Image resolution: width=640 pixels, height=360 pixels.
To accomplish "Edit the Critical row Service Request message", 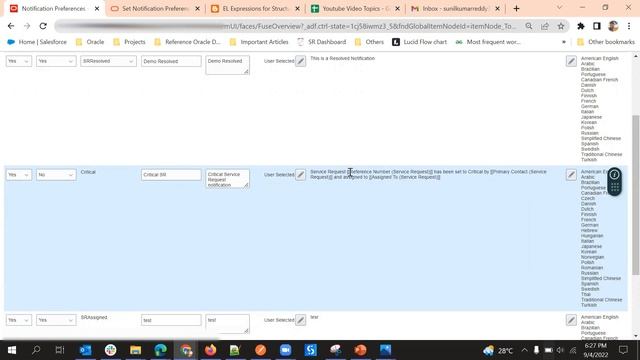I will pos(571,175).
